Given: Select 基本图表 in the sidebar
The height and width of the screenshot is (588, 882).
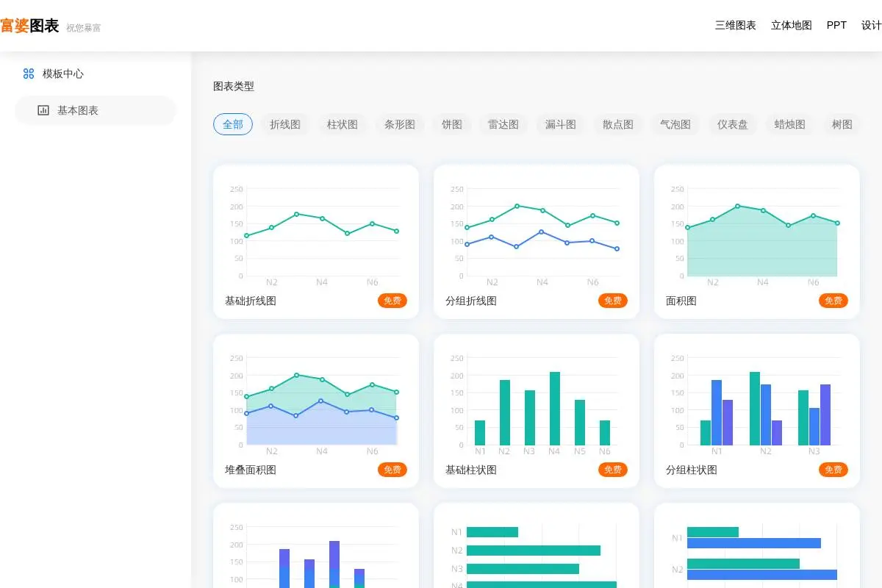Looking at the screenshot, I should coord(96,110).
